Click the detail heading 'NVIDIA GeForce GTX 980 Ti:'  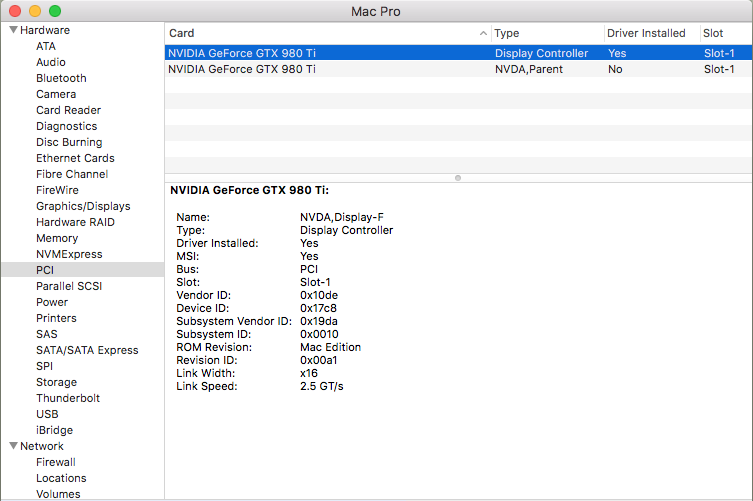coord(249,190)
